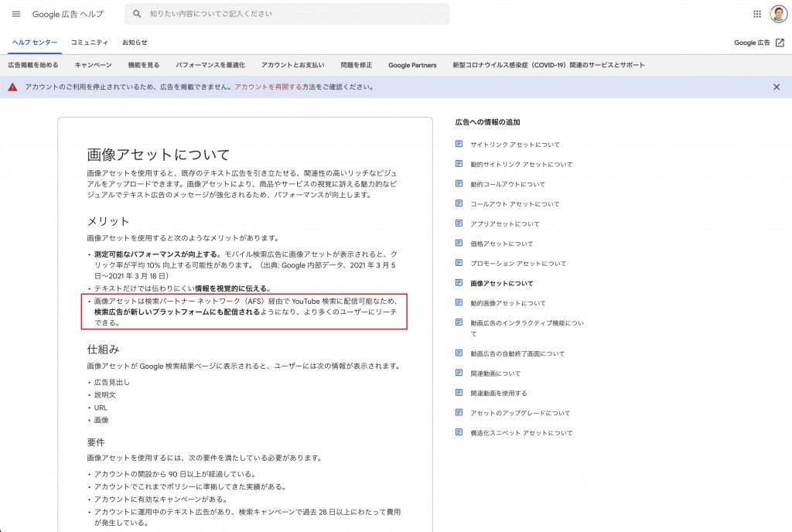Open the お知らせ tab
This screenshot has height=532, width=792.
click(135, 43)
